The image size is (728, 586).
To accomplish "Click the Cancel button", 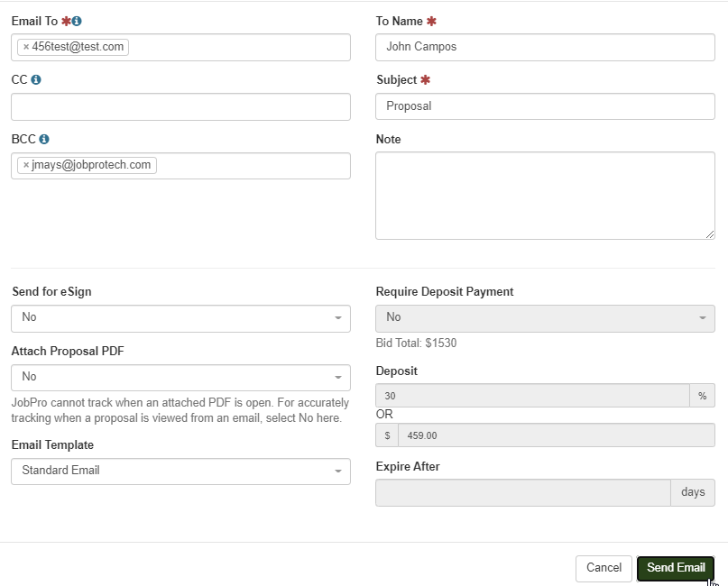I will click(x=604, y=568).
